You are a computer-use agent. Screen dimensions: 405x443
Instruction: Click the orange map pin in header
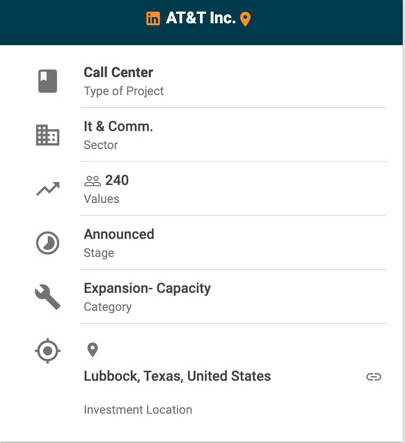point(245,19)
